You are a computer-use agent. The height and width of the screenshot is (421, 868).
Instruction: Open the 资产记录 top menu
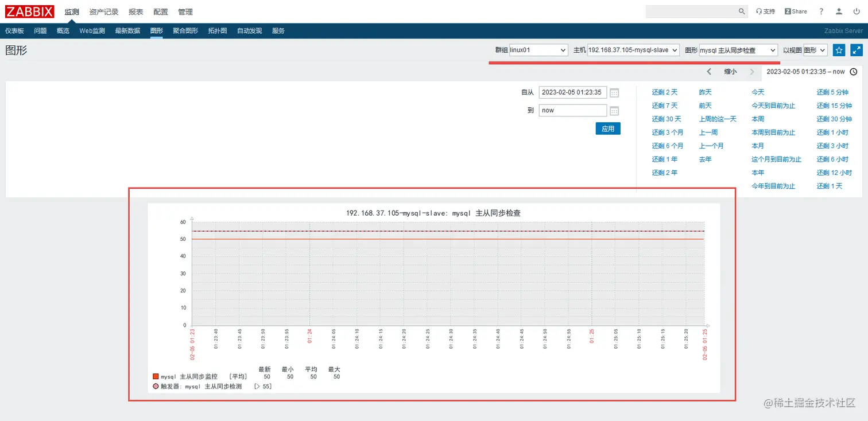pyautogui.click(x=104, y=11)
